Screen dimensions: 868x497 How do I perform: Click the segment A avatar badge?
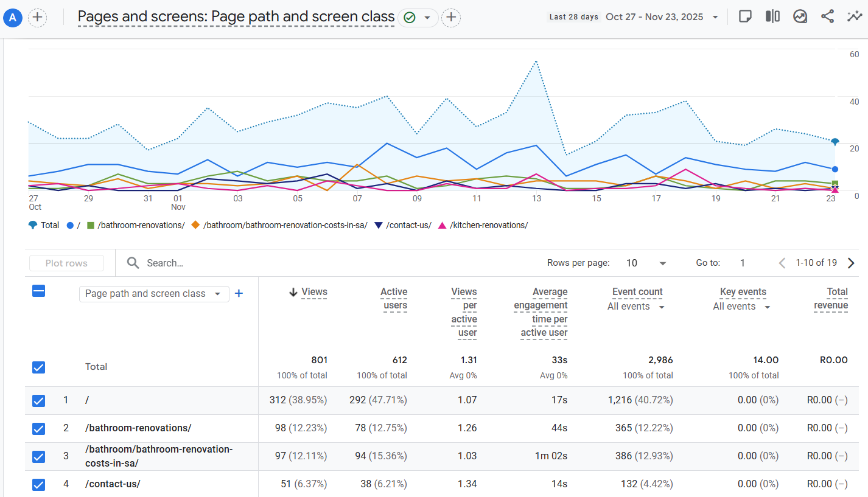13,18
